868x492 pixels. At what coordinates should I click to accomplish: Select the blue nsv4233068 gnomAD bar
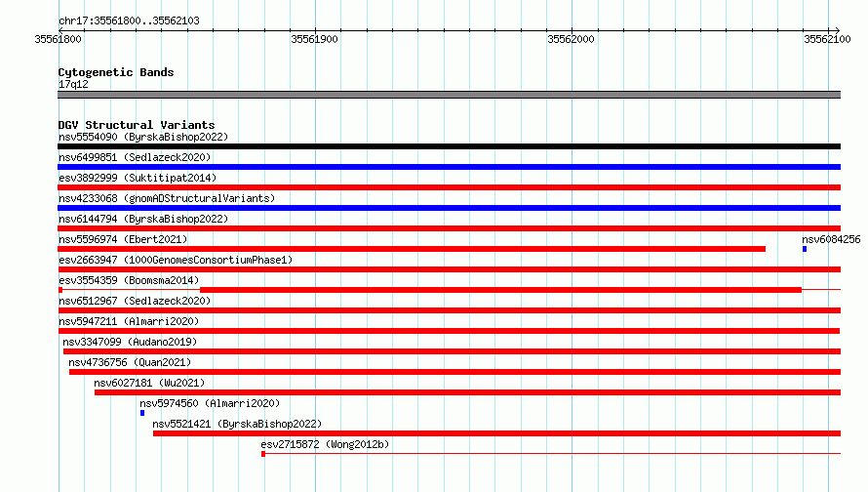[x=449, y=208]
